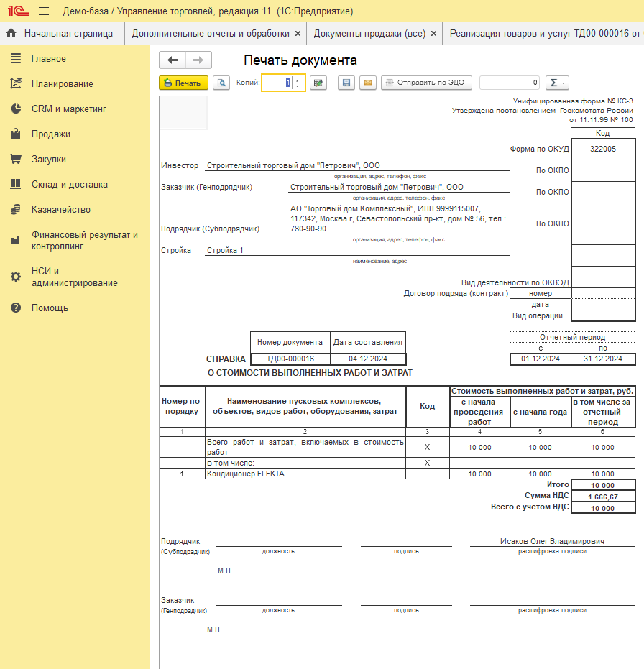Click the sum value field showing 0
The height and width of the screenshot is (669, 644).
[x=510, y=83]
